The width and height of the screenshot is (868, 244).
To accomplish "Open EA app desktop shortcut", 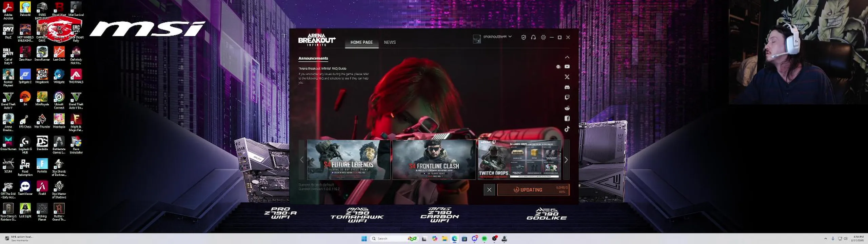I will (x=25, y=99).
